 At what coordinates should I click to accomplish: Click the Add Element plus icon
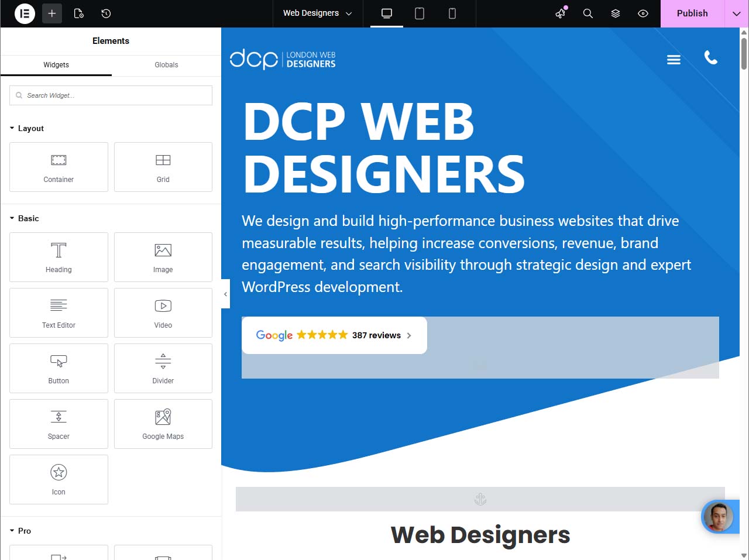(51, 13)
